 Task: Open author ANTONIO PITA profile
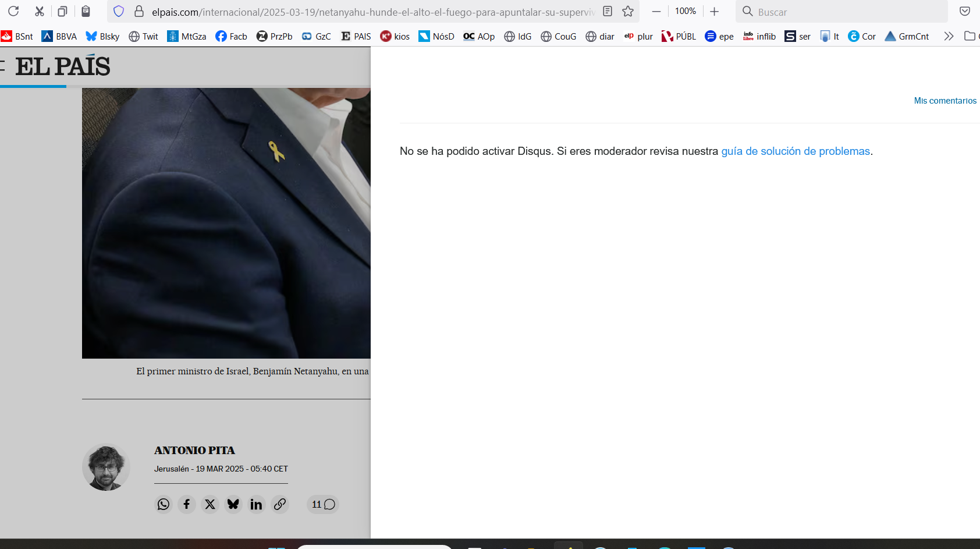coord(194,451)
